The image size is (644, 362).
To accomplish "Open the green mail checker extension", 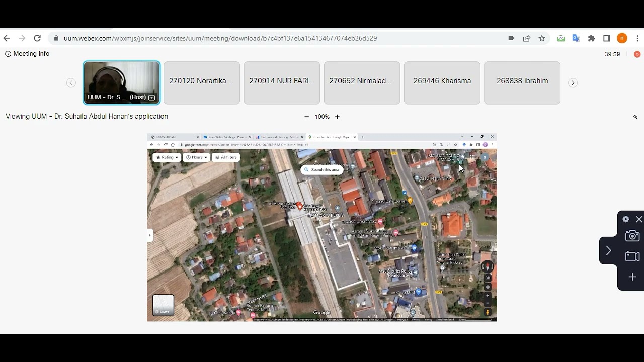I will tap(561, 38).
